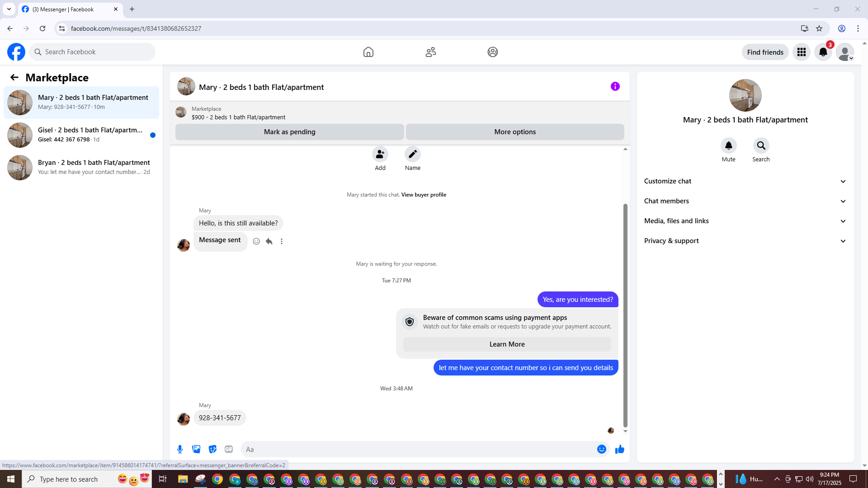
Task: Open the account profile avatar menu
Action: pos(845,52)
